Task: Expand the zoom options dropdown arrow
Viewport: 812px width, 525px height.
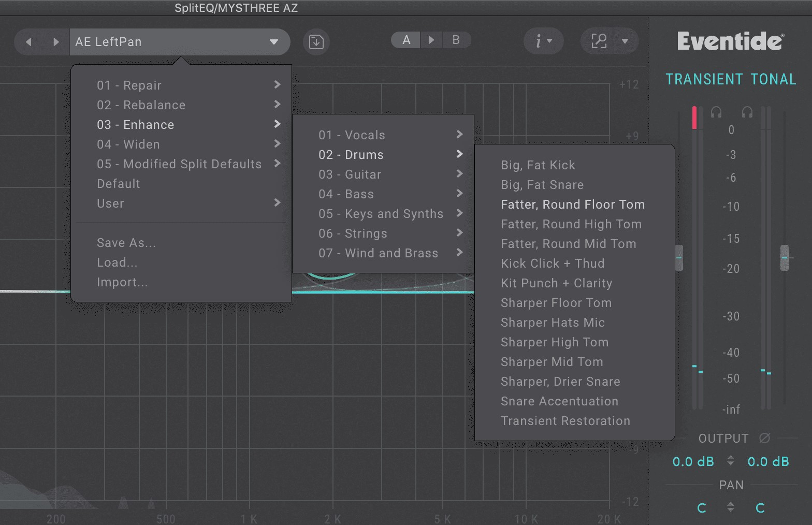Action: tap(625, 41)
